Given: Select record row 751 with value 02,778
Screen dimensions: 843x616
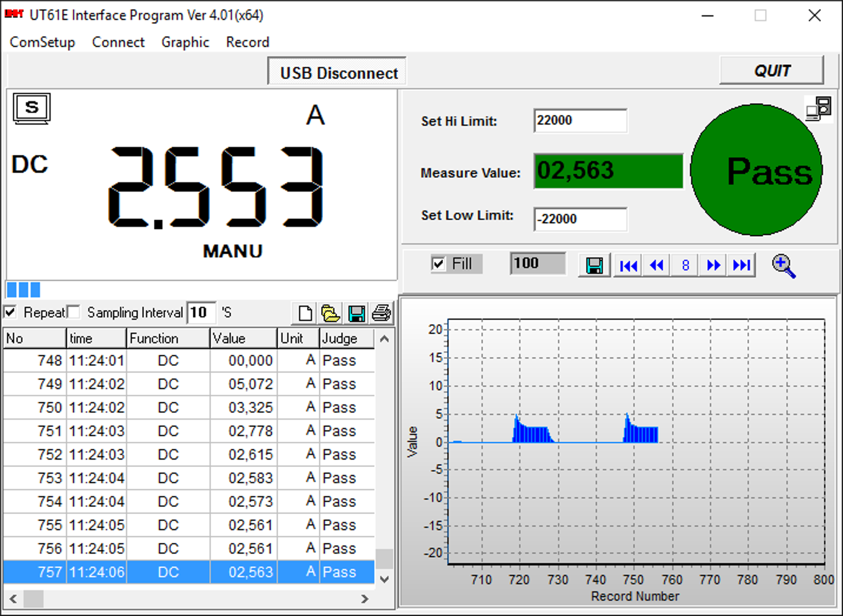Looking at the screenshot, I should [189, 431].
